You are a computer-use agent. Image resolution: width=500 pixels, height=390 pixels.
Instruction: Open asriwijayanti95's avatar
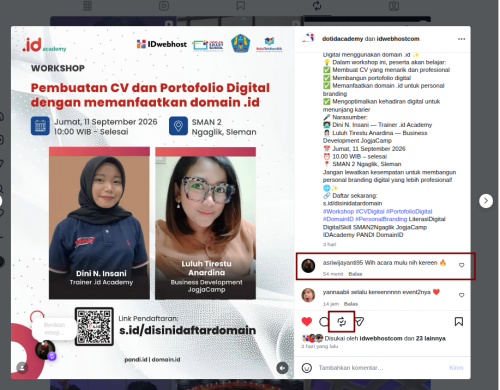coord(308,266)
